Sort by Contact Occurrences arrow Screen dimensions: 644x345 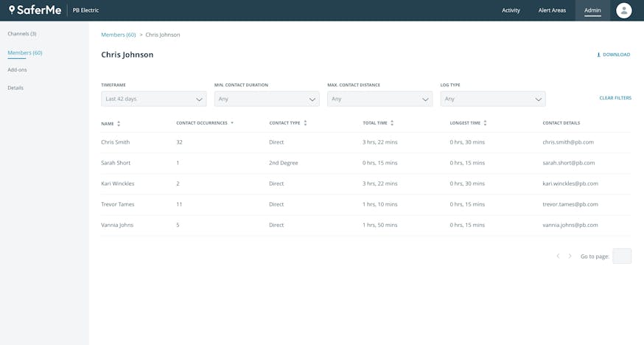coord(232,123)
